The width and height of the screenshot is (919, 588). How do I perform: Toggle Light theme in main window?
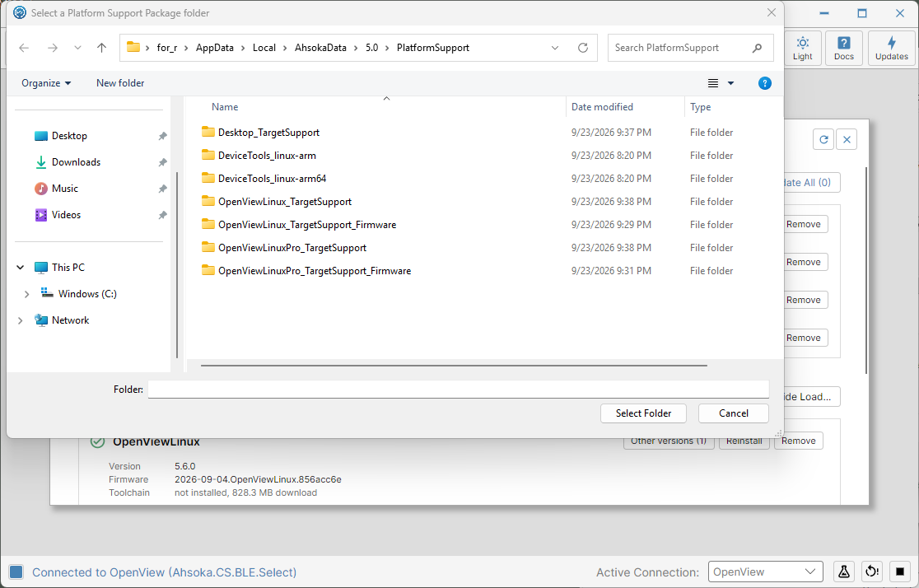(x=802, y=48)
